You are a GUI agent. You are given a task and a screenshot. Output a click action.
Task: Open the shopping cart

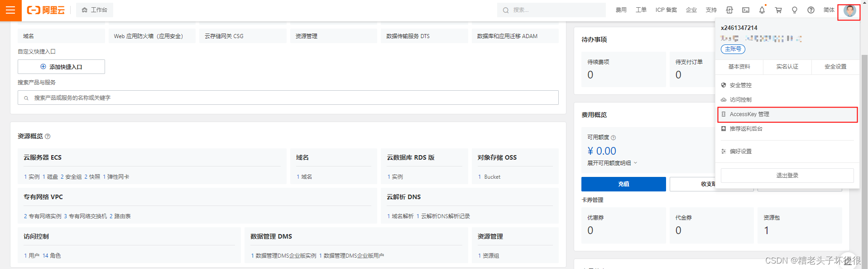778,10
